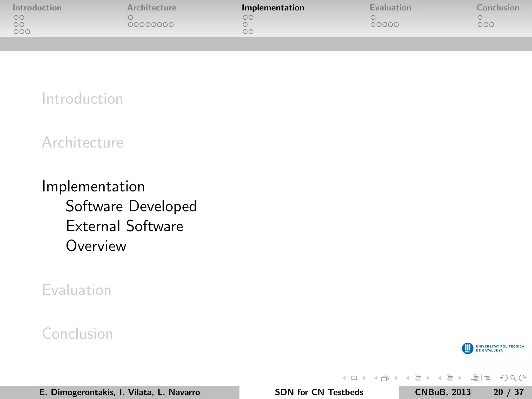Click the presentation-start lines icon left of divider
Viewport: 532px width, 399px height.
coord(475,378)
